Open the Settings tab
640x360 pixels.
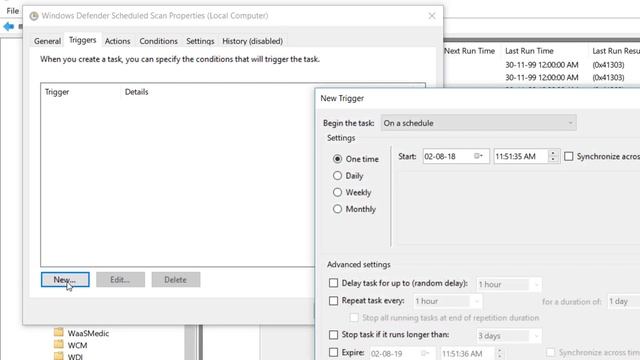pos(200,41)
